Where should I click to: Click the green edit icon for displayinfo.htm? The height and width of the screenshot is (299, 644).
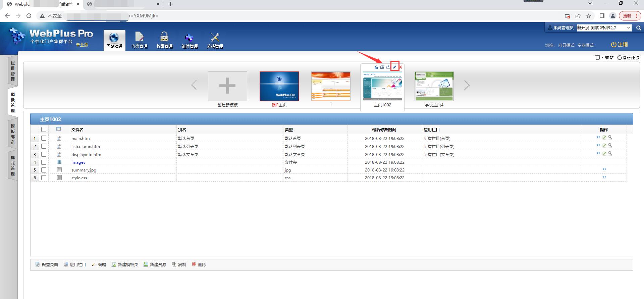[604, 153]
